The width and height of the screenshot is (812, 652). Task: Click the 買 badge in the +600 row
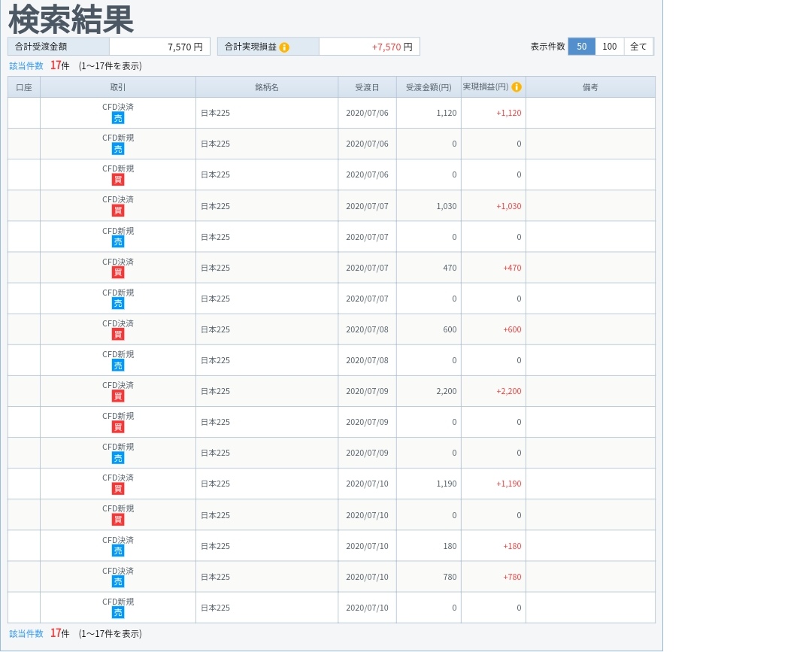point(118,335)
